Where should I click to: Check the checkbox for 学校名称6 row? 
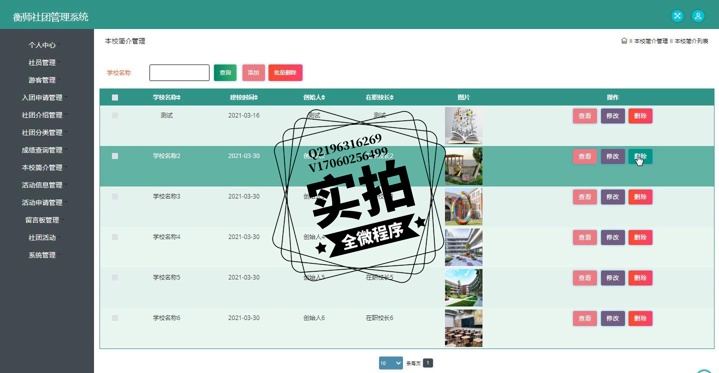click(x=115, y=318)
